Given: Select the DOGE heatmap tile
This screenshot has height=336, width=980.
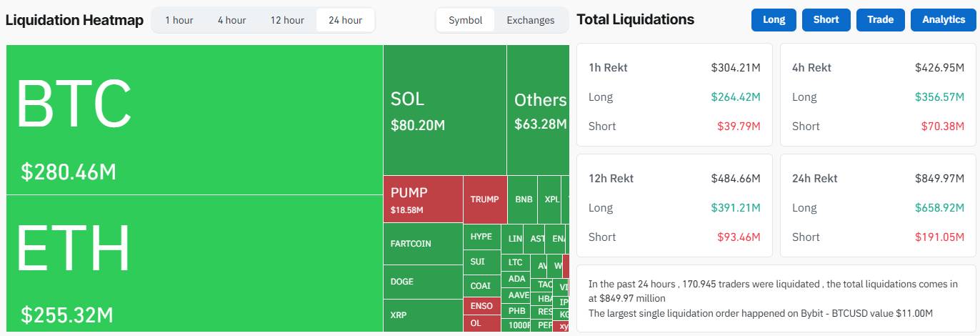Looking at the screenshot, I should click(423, 282).
